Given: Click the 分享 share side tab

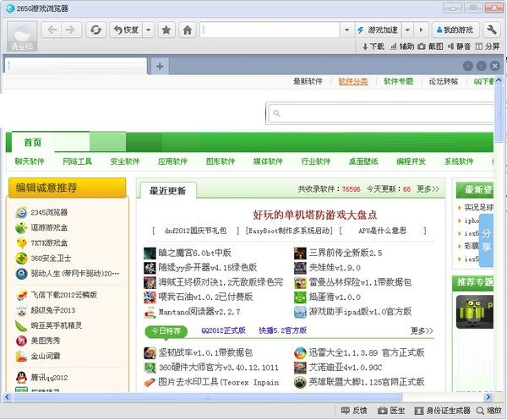Looking at the screenshot, I should [x=486, y=241].
